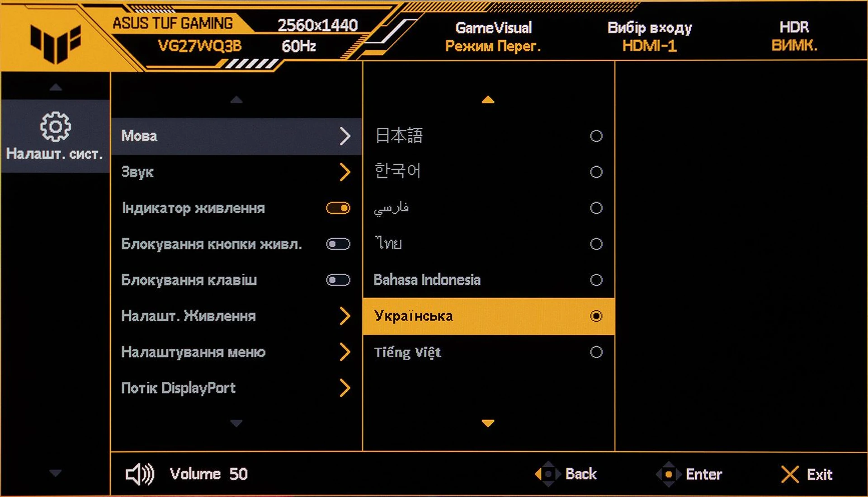Select Bahasa Indonesia radio button
Screen dimensions: 868x497
point(596,280)
